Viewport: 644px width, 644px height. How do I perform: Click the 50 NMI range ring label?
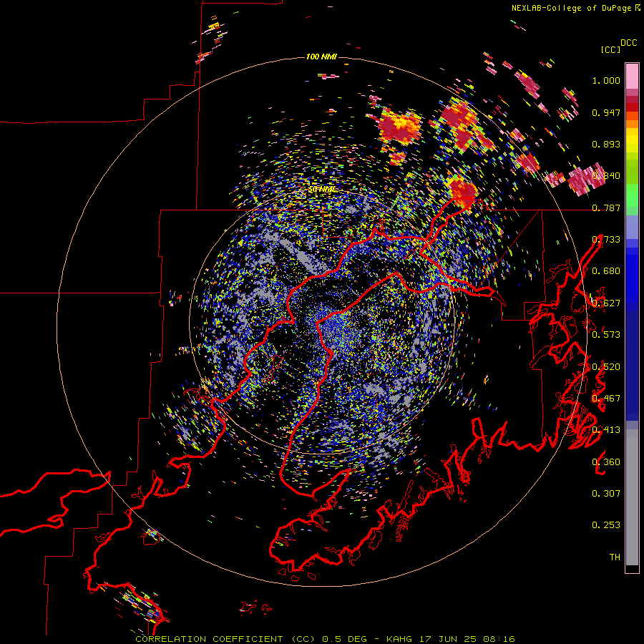point(322,190)
